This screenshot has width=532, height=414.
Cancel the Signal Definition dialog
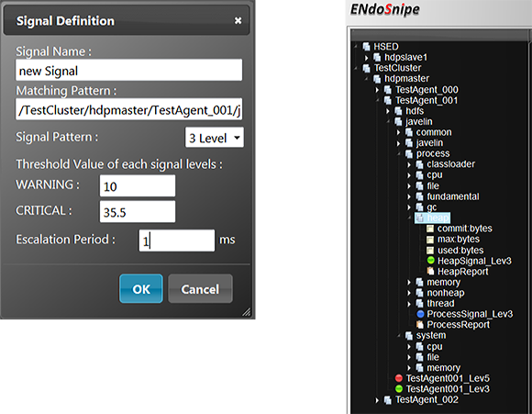200,288
